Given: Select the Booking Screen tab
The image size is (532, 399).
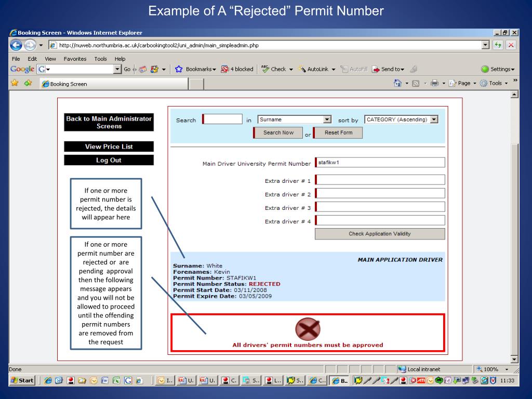Looking at the screenshot, I should (114, 84).
